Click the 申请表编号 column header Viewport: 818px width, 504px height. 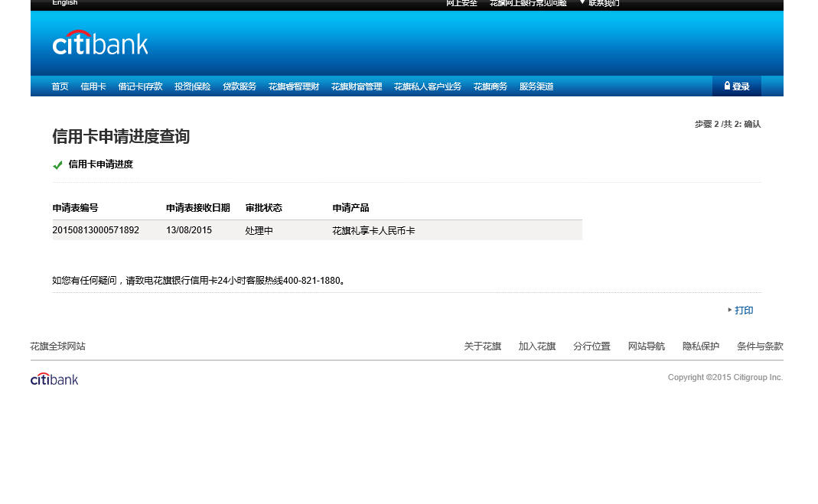tap(75, 207)
